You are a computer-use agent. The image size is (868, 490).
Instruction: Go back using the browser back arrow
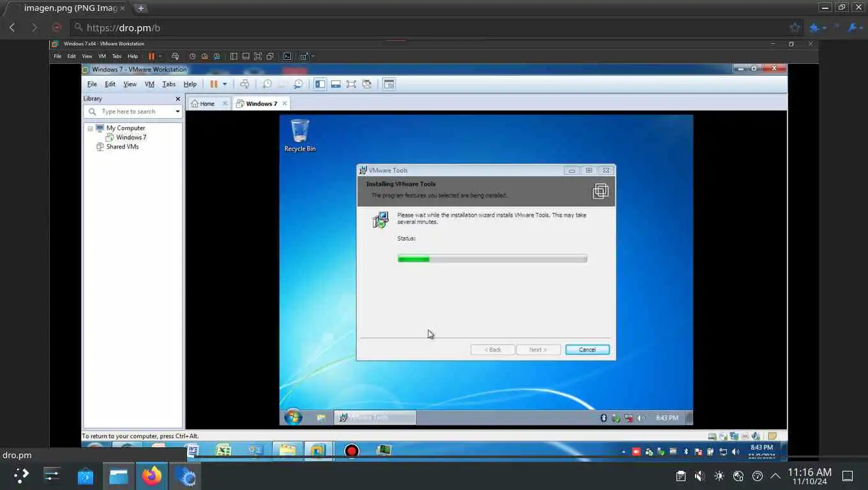[12, 27]
